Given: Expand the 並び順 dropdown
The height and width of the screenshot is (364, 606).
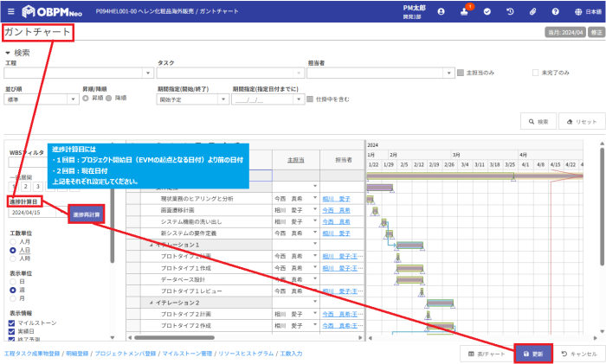Looking at the screenshot, I should (x=41, y=99).
